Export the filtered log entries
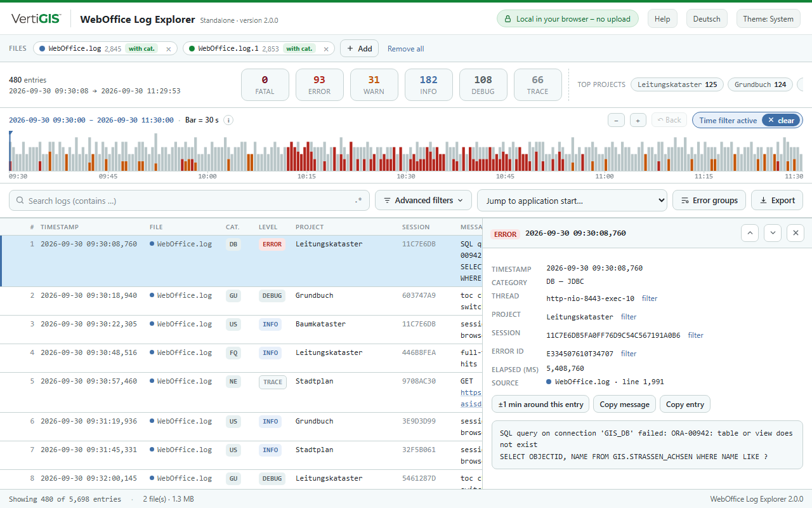 point(777,201)
